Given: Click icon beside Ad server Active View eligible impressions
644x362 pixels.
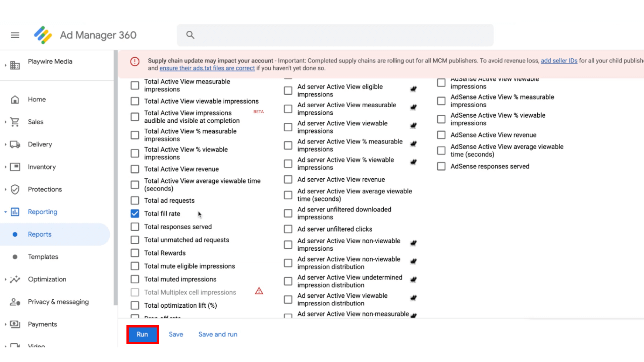Looking at the screenshot, I should pos(413,89).
